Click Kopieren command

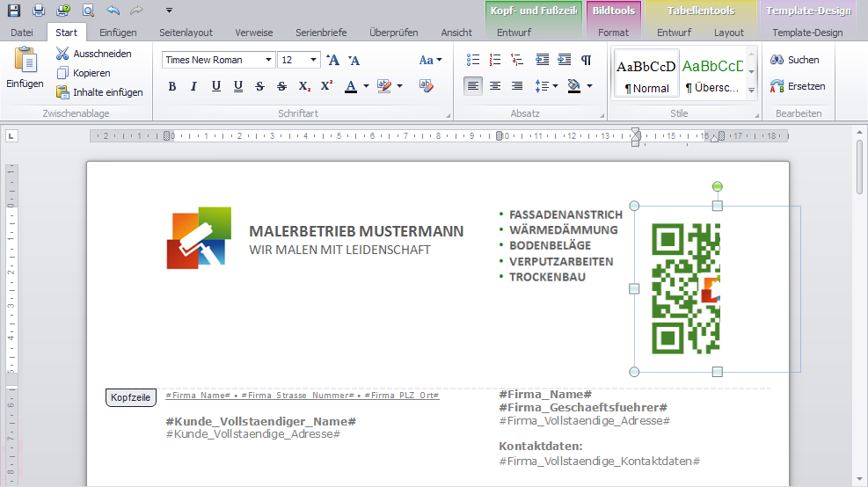click(84, 73)
